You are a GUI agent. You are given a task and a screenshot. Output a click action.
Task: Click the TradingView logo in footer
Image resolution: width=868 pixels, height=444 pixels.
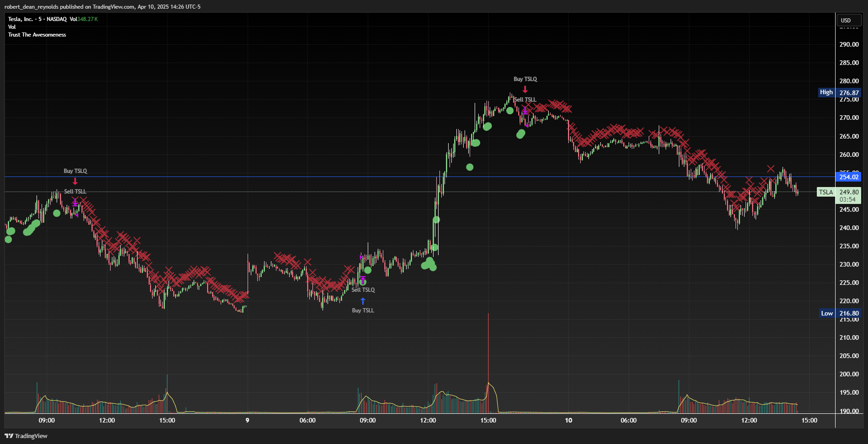[x=26, y=436]
